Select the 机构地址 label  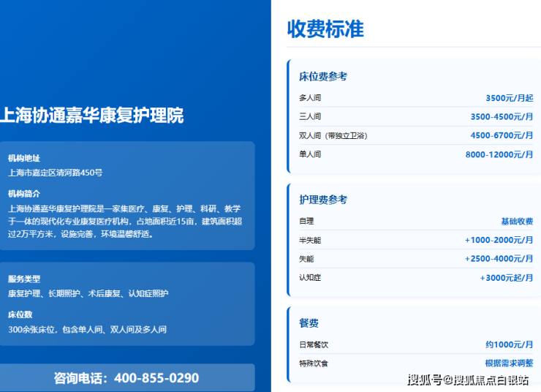[24, 159]
